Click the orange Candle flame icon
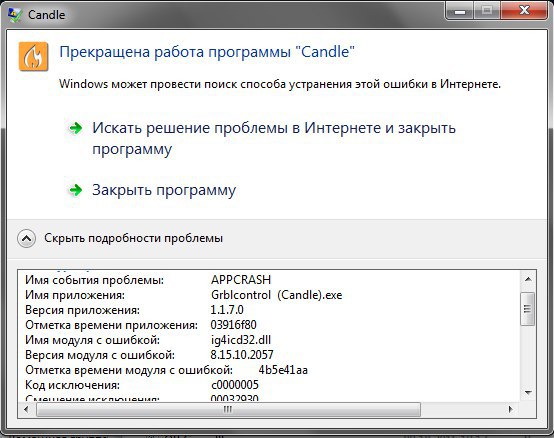The height and width of the screenshot is (438, 554). [x=33, y=57]
